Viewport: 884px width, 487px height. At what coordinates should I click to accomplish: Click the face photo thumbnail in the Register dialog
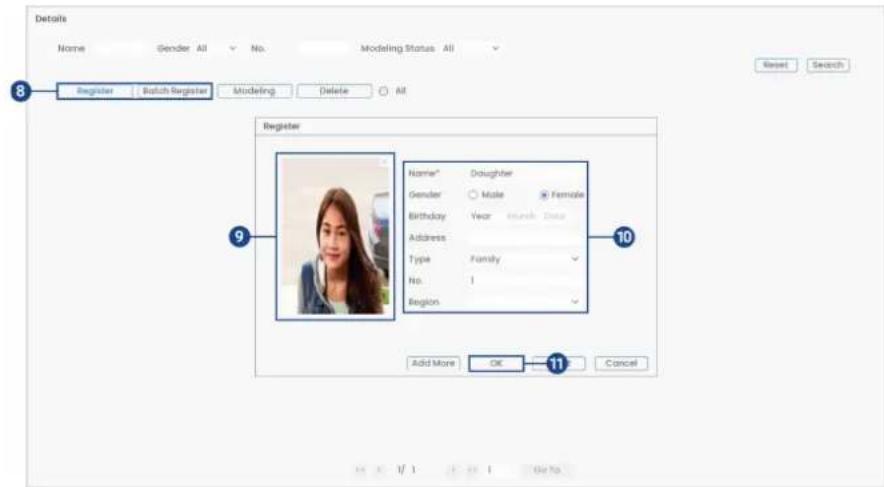pyautogui.click(x=335, y=236)
